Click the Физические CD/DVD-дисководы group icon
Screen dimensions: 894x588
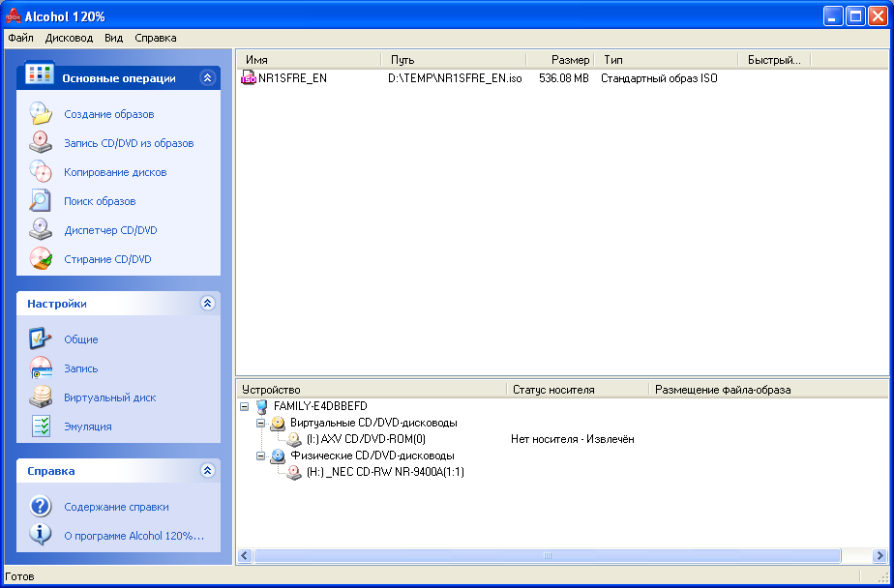click(278, 456)
